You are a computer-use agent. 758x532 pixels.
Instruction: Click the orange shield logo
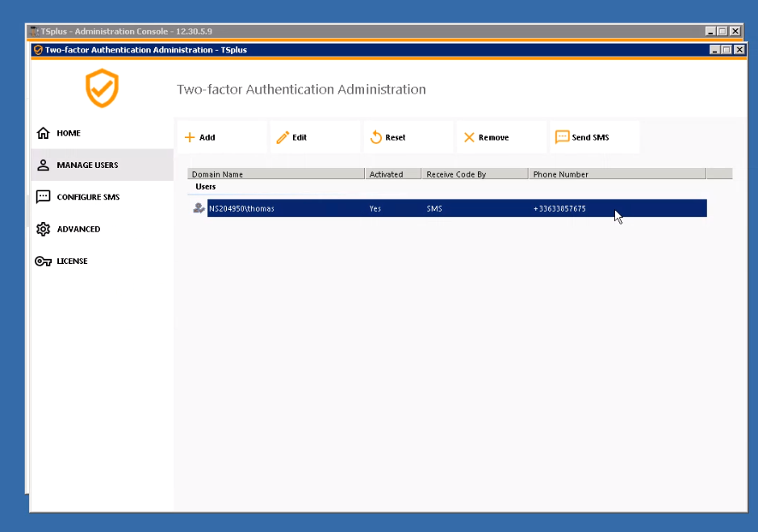coord(103,88)
